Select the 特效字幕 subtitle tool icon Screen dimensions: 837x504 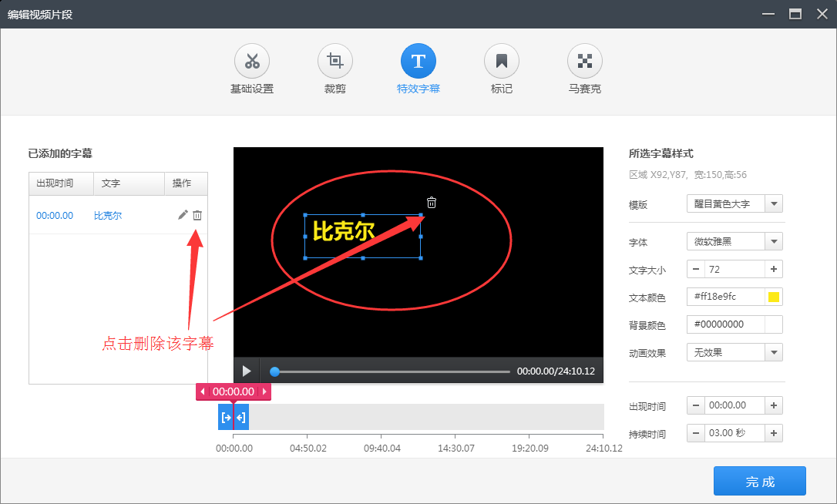click(418, 60)
